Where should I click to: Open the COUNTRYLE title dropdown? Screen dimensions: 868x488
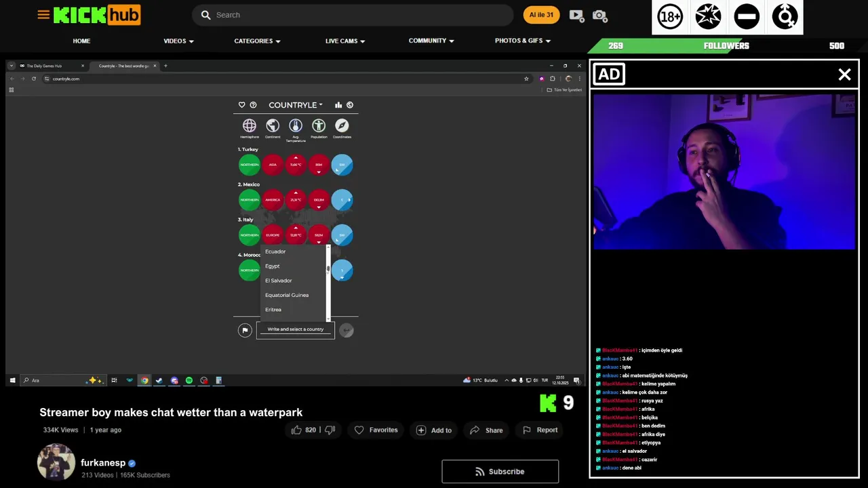(296, 105)
